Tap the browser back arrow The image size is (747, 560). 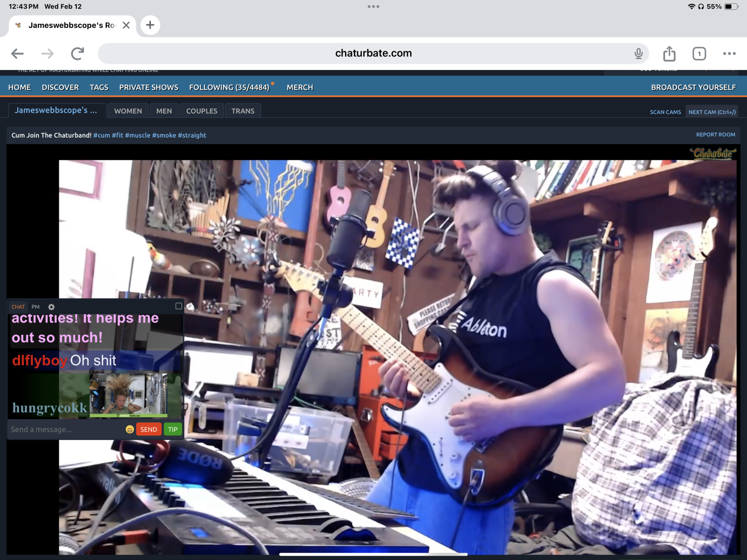18,53
